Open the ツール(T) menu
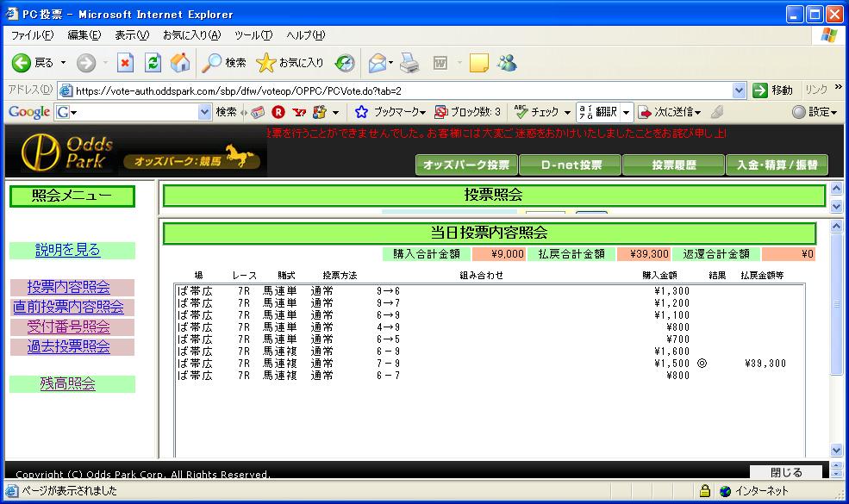The height and width of the screenshot is (504, 849). pos(253,35)
